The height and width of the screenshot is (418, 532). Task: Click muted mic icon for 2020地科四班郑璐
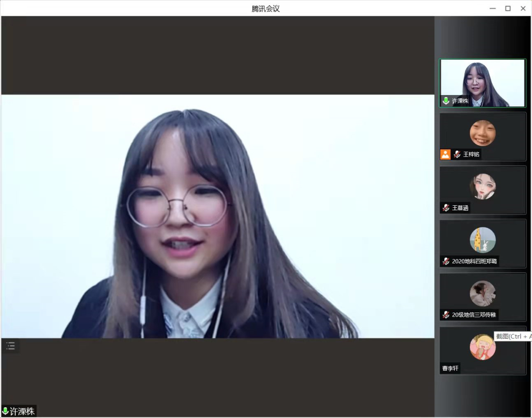coord(446,261)
